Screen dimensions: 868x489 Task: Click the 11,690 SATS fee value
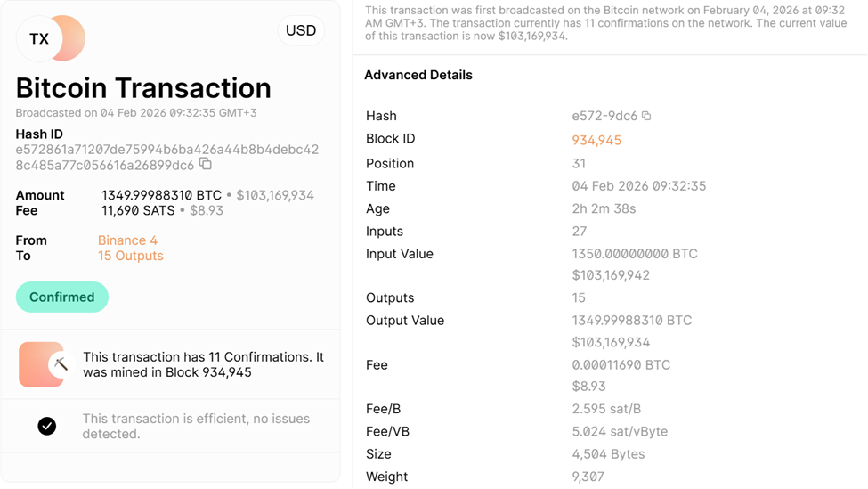[x=138, y=211]
